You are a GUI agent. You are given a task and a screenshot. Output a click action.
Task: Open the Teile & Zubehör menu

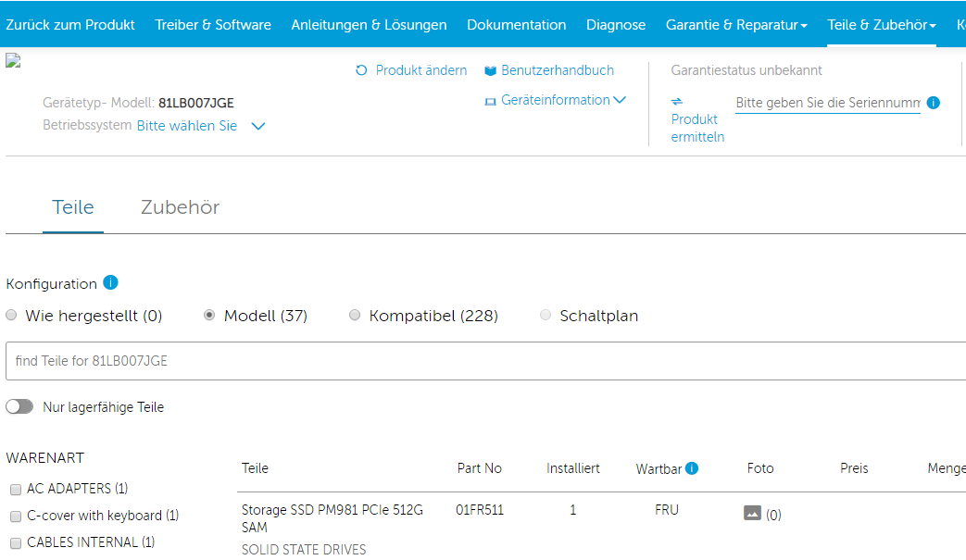click(x=881, y=25)
